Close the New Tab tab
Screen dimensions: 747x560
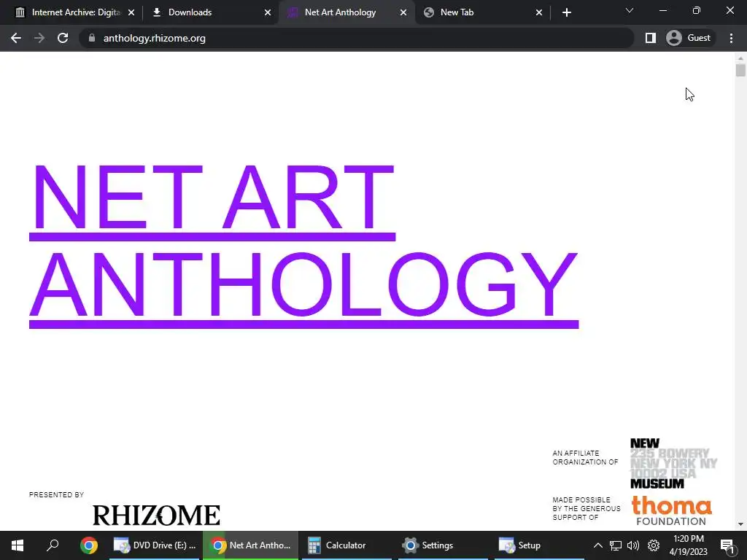[539, 12]
